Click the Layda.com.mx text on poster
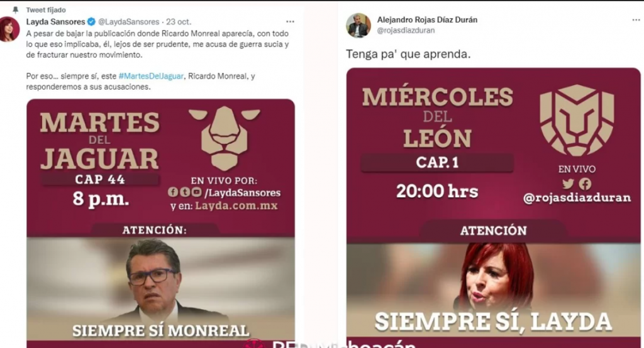This screenshot has height=348, width=644. tap(236, 205)
